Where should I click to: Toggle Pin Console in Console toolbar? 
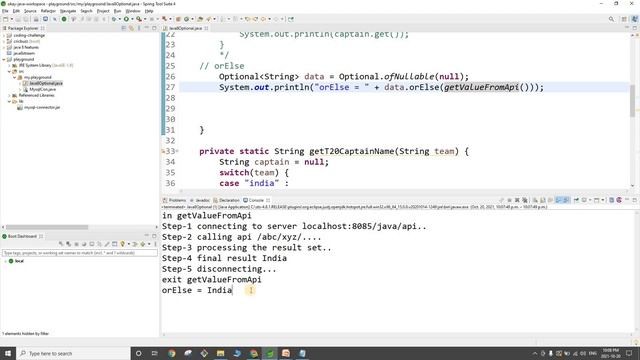pyautogui.click(x=576, y=200)
